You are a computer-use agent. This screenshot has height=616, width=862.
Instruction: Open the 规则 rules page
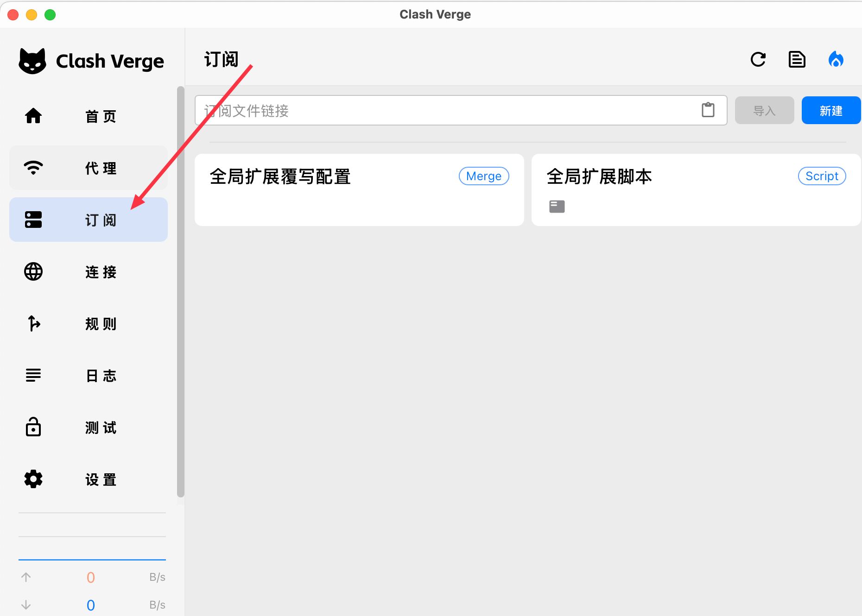point(89,323)
